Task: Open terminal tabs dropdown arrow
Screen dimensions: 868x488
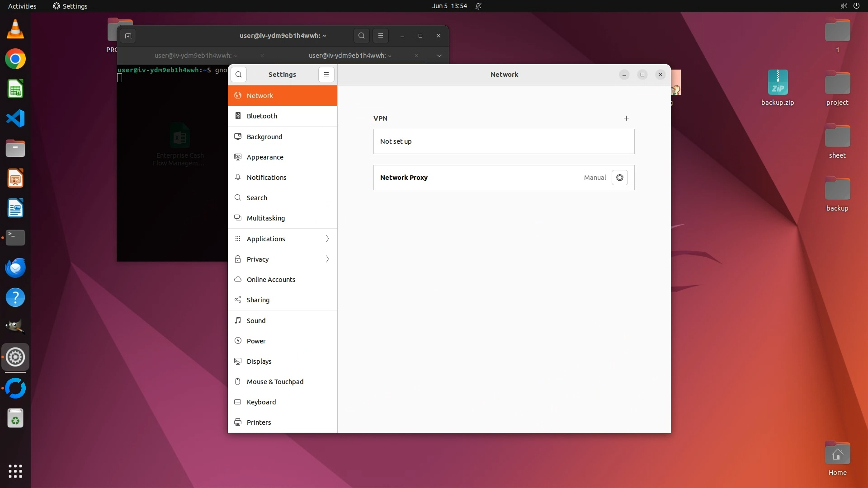Action: coord(439,56)
